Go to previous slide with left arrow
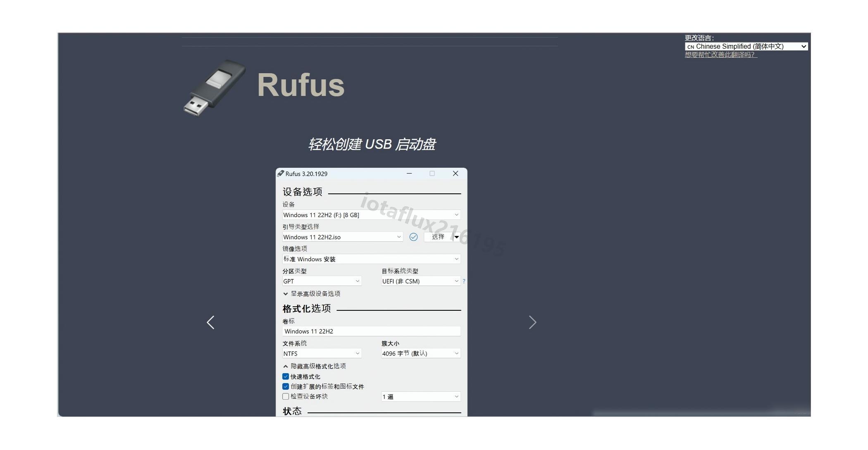The width and height of the screenshot is (868, 450). point(210,322)
